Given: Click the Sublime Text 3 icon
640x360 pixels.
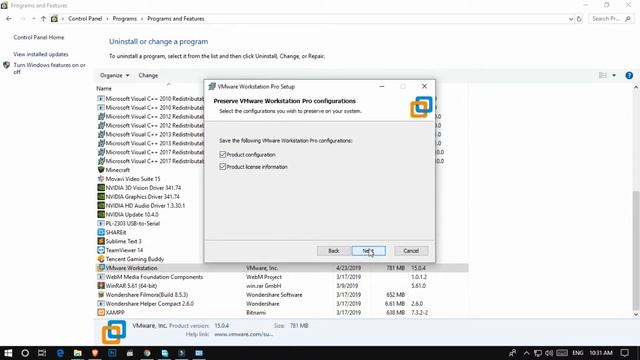Looking at the screenshot, I should (101, 241).
